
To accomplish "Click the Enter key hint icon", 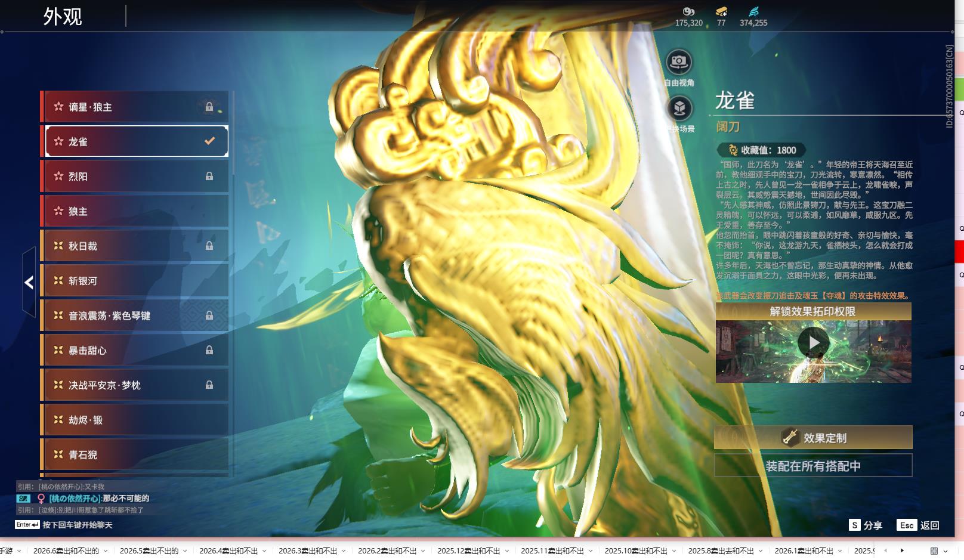I will [27, 525].
